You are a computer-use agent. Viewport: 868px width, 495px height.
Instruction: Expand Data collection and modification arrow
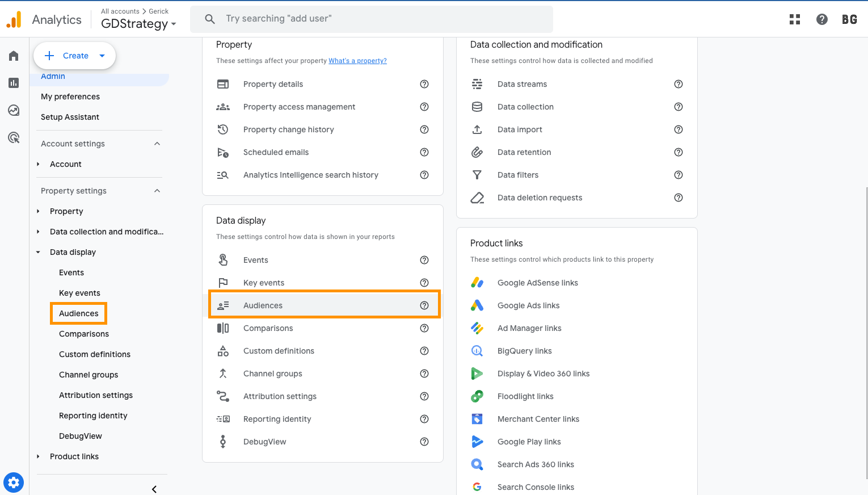click(x=38, y=232)
